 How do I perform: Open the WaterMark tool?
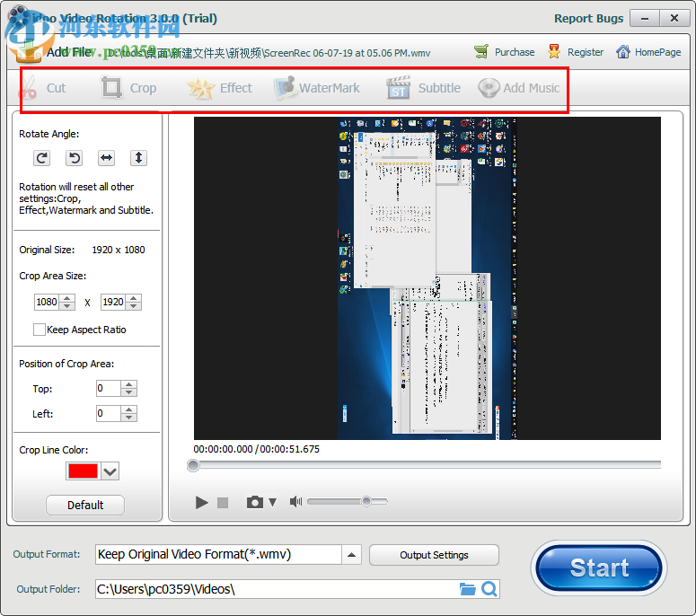point(317,88)
